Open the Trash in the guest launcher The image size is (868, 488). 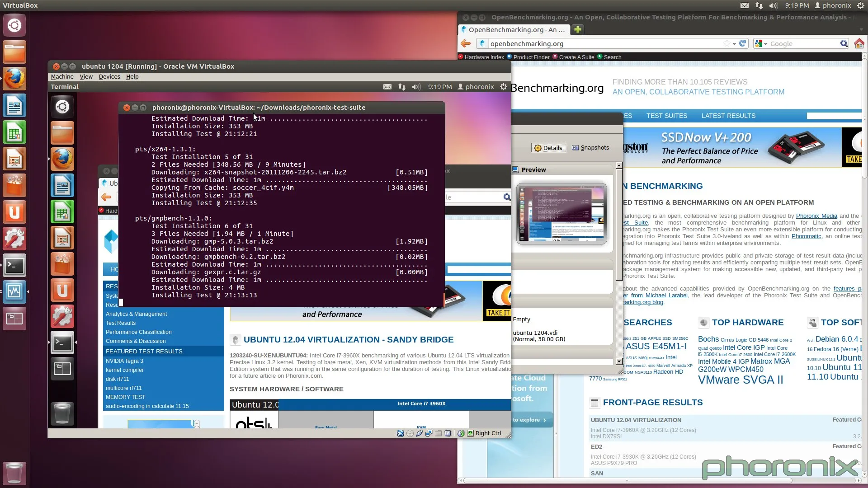coord(62,413)
